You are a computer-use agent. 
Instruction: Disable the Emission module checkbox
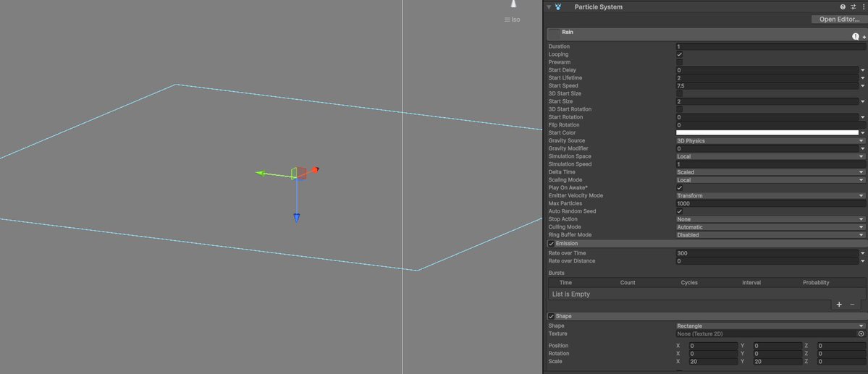552,244
